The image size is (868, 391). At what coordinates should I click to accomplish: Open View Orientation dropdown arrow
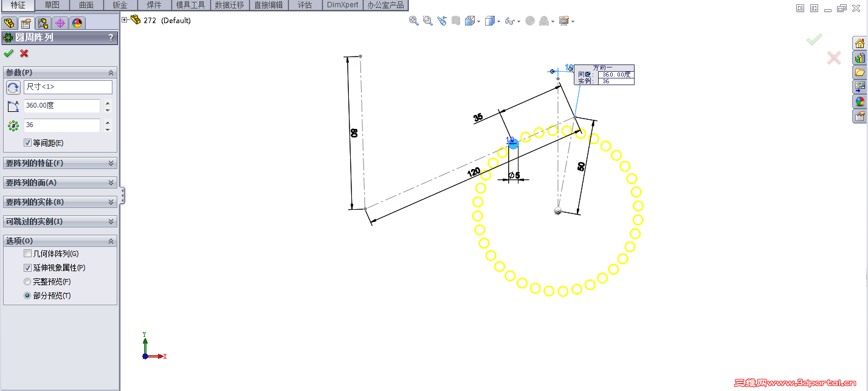point(479,21)
